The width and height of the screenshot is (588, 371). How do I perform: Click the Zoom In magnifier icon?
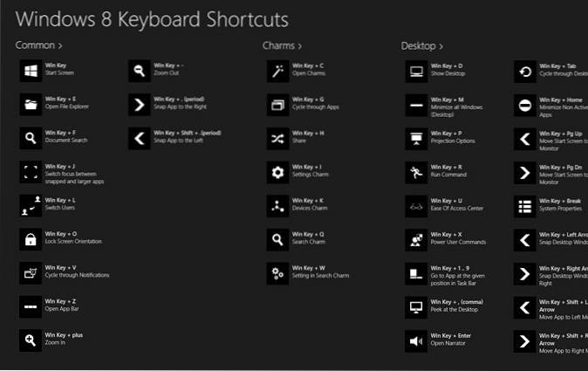coord(30,340)
